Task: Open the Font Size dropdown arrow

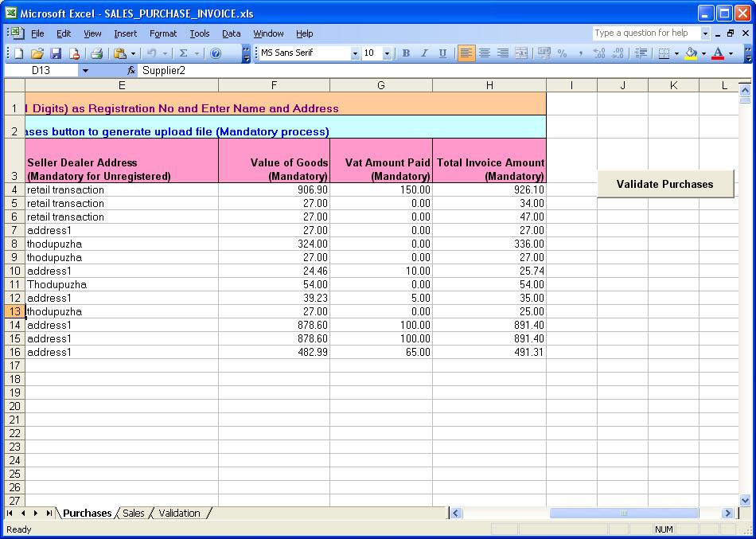Action: 387,53
